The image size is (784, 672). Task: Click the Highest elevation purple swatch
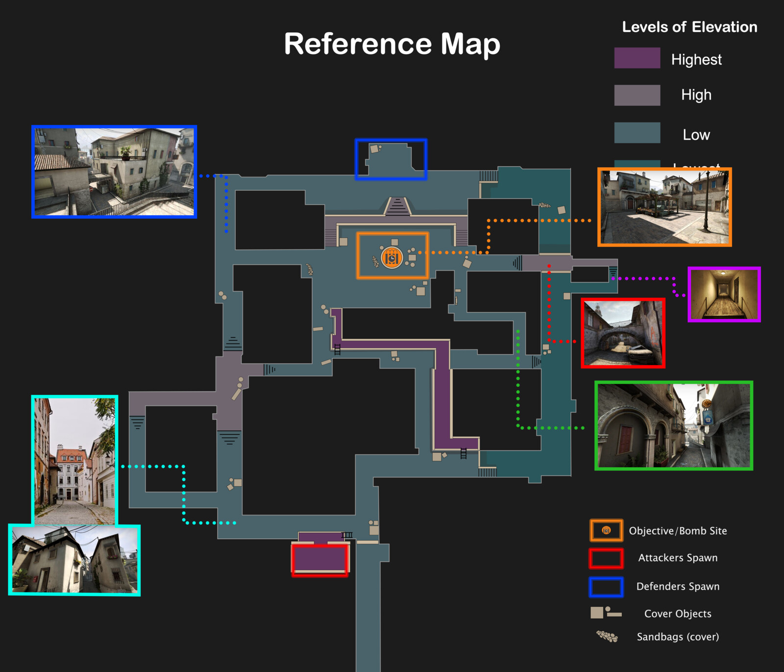click(x=637, y=58)
